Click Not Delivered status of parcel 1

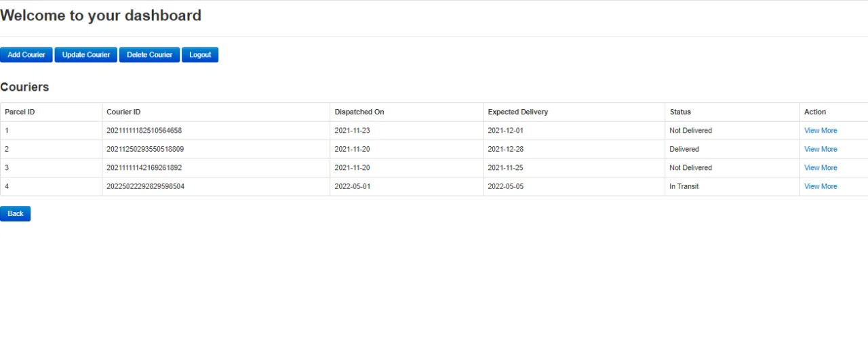[691, 131]
